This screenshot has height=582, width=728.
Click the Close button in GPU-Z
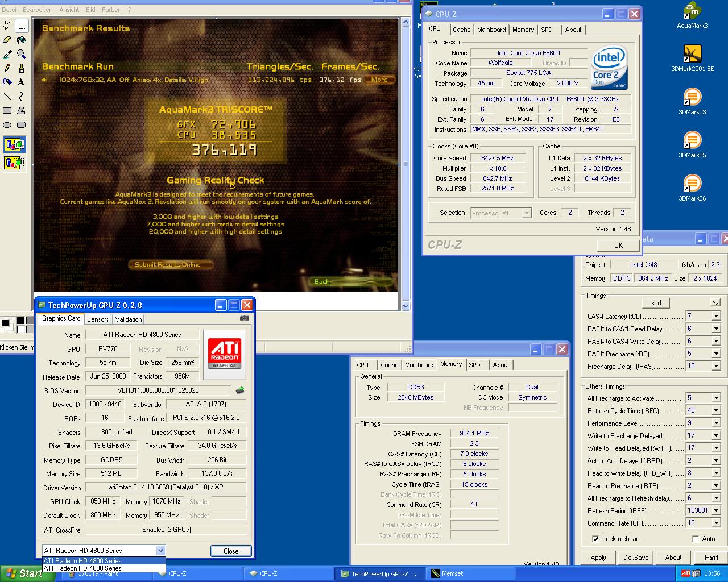point(231,551)
